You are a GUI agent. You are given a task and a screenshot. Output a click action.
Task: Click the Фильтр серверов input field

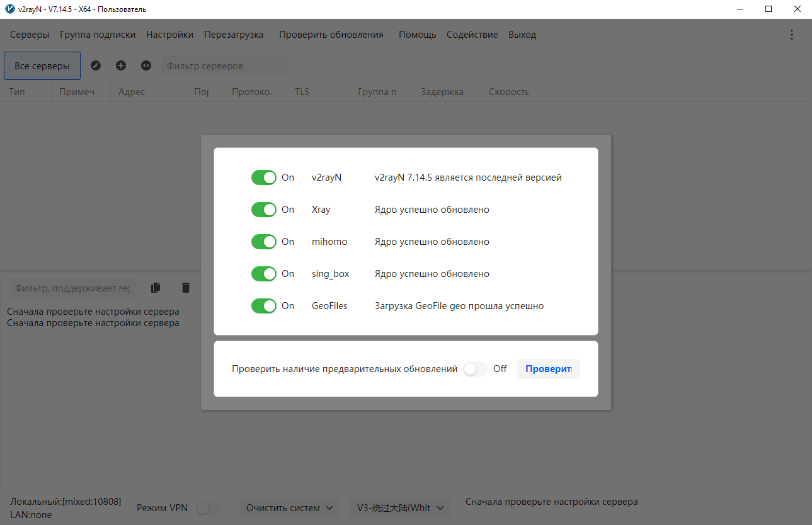(x=224, y=66)
